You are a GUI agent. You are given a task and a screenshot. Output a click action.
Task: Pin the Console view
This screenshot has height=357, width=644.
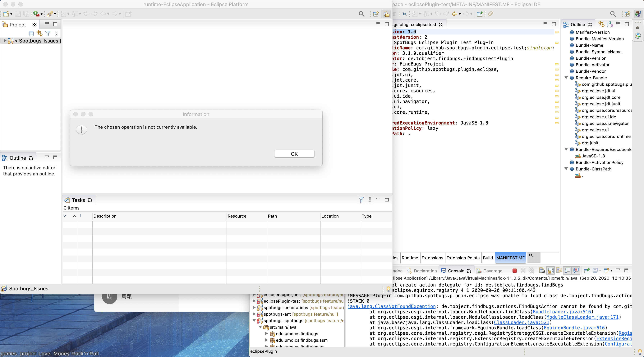click(587, 271)
